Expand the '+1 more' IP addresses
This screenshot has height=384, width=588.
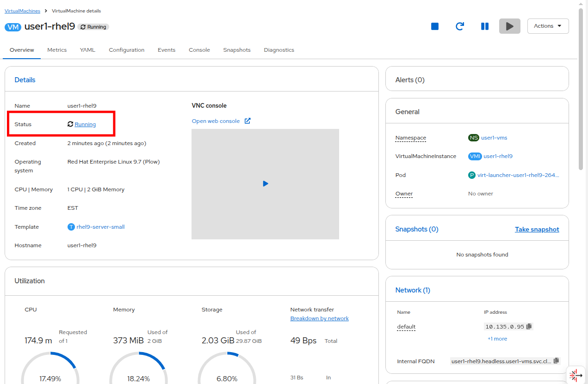[497, 339]
